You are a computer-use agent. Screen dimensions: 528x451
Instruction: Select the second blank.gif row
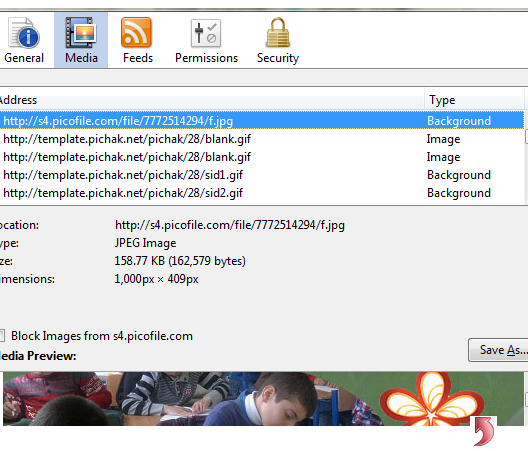262,157
